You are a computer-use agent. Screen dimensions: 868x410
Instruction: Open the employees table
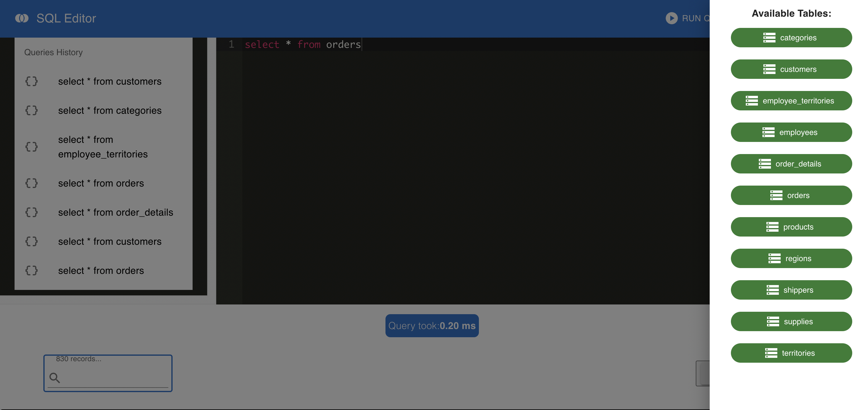[x=791, y=132]
